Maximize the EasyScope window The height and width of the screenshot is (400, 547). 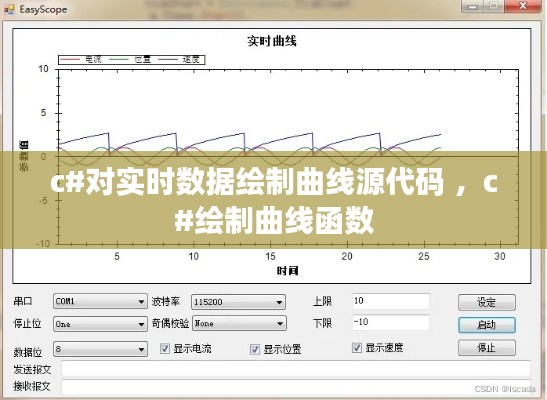point(494,7)
